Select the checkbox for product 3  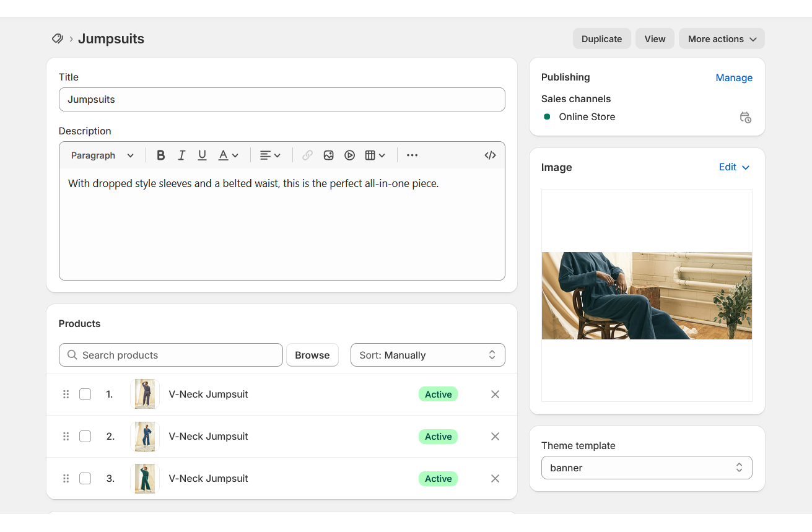click(85, 479)
